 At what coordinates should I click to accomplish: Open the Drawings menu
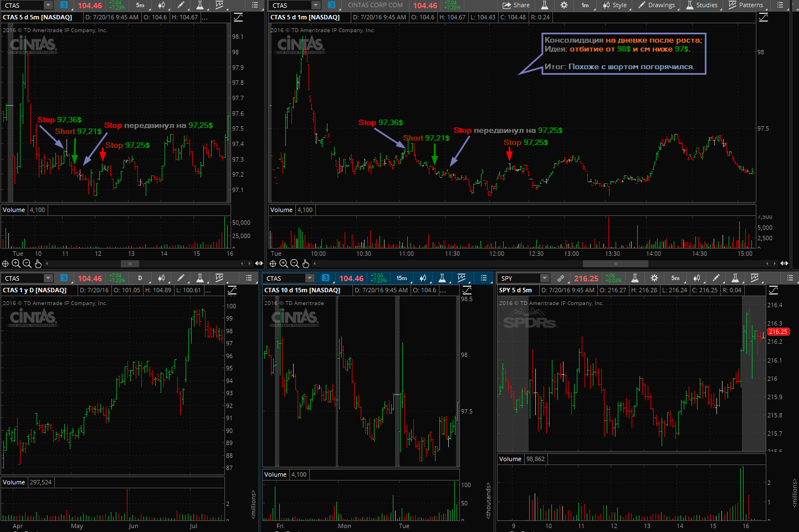[x=657, y=5]
